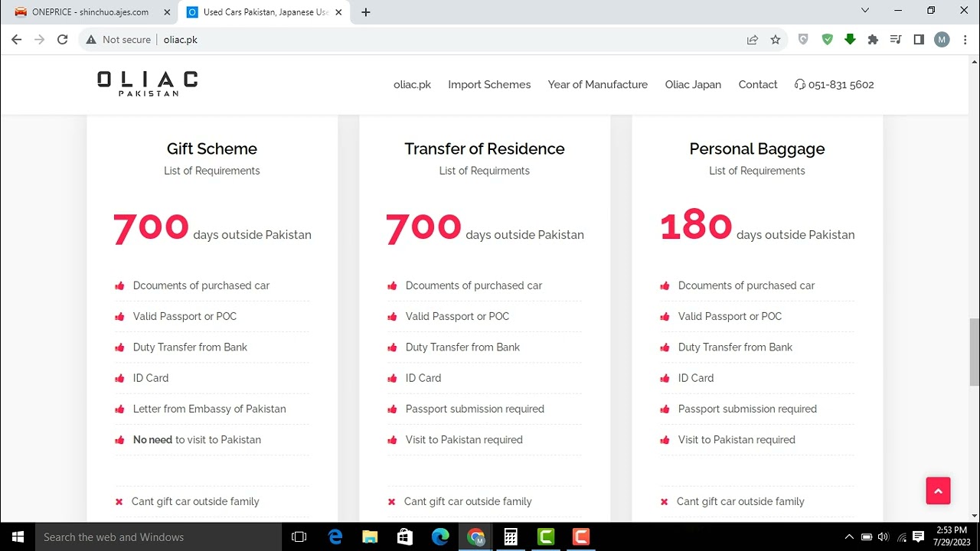Close the Used Cars Pakistan tab

coord(338,12)
